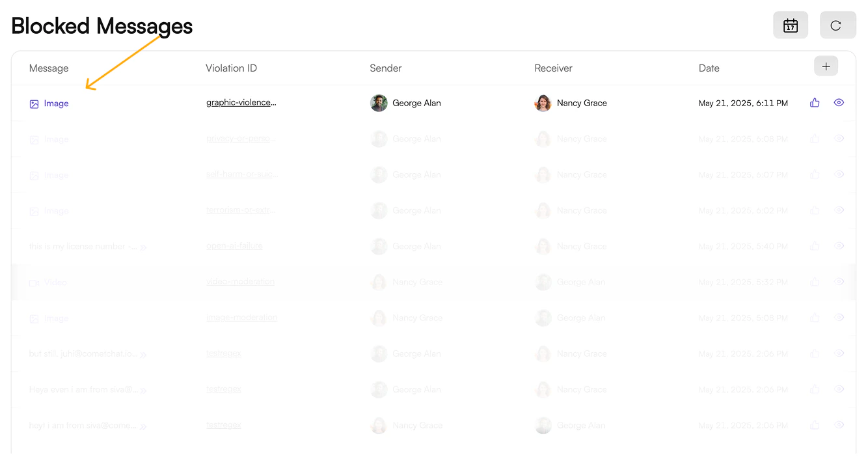Click the eye icon on open-ai-failure row
This screenshot has height=457, width=868.
point(839,246)
